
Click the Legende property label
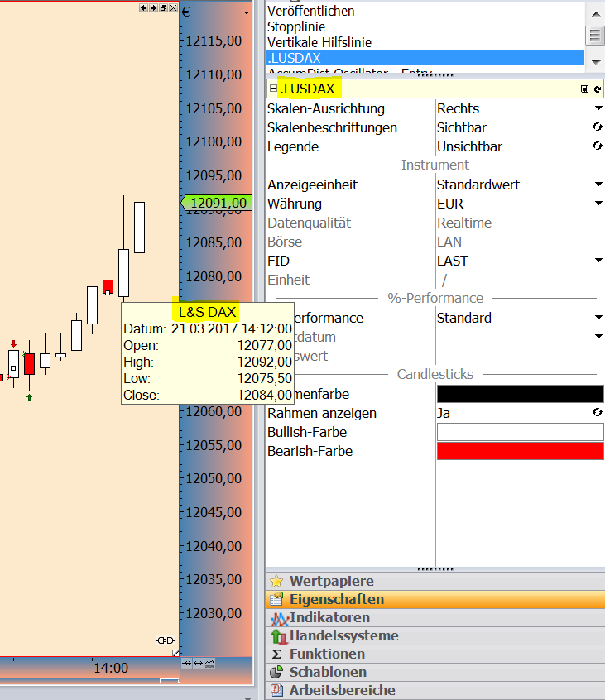point(293,146)
